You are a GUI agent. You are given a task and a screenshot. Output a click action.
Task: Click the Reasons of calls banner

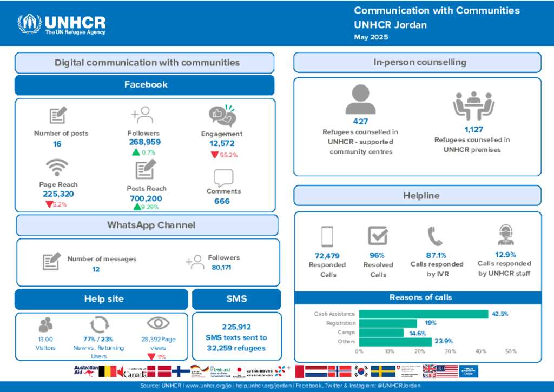click(418, 297)
